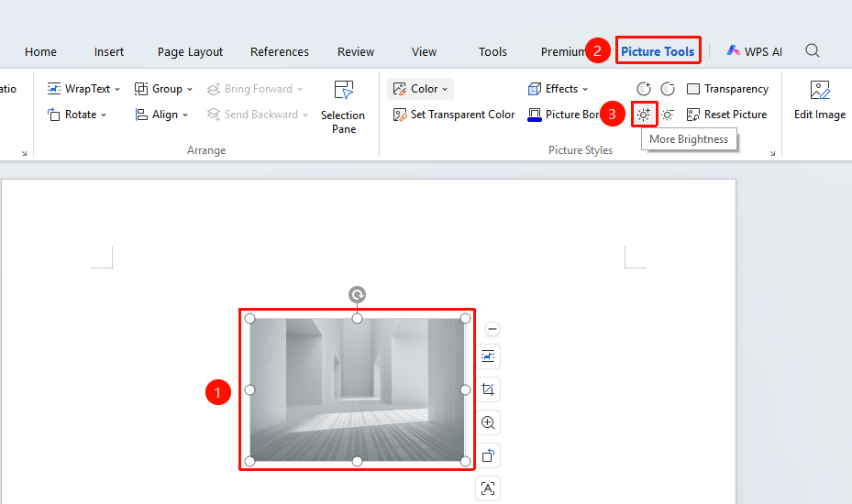This screenshot has height=504, width=852.
Task: Expand the WrapText dropdown
Action: coord(83,89)
